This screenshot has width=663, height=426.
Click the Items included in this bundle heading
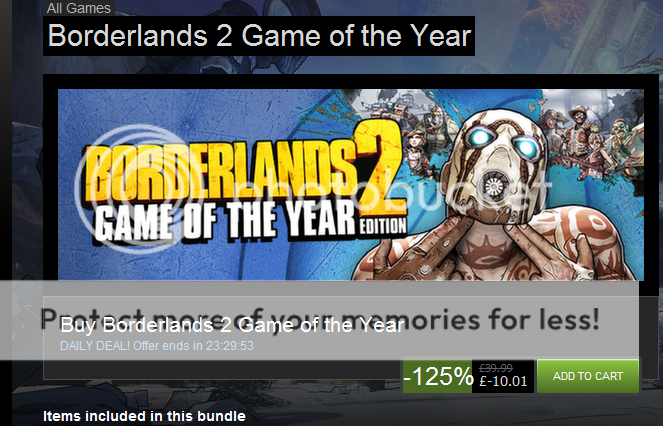pyautogui.click(x=144, y=416)
